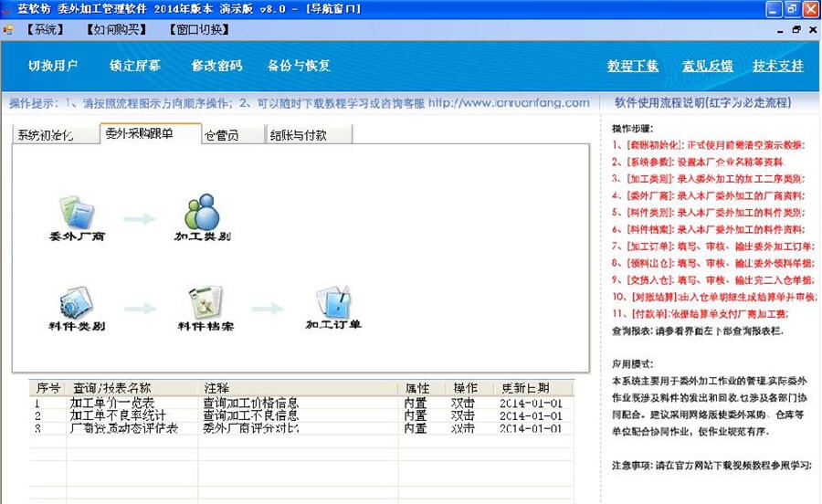Screen dimensions: 822x504
Task: Restore the inner navigation child window
Action: pos(796,30)
